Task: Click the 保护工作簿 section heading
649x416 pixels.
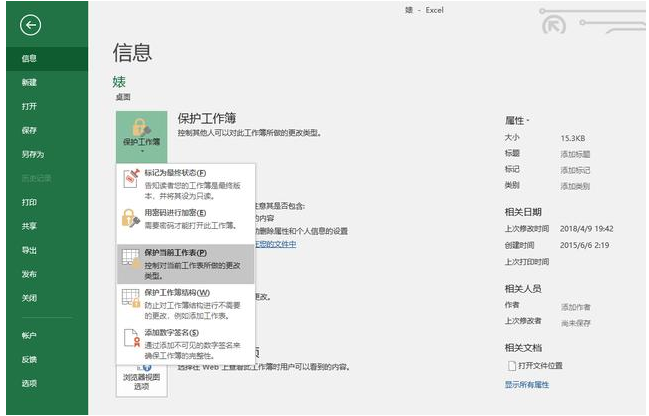Action: pos(207,118)
